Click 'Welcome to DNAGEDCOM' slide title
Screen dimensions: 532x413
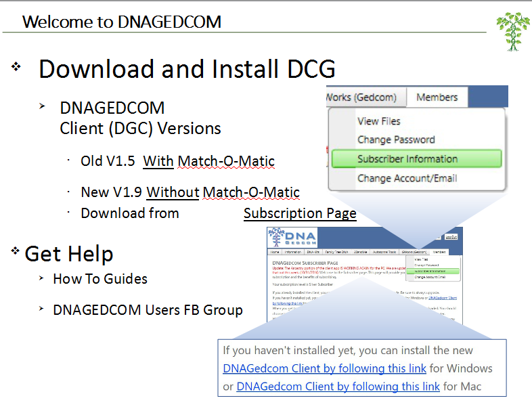[x=121, y=22]
